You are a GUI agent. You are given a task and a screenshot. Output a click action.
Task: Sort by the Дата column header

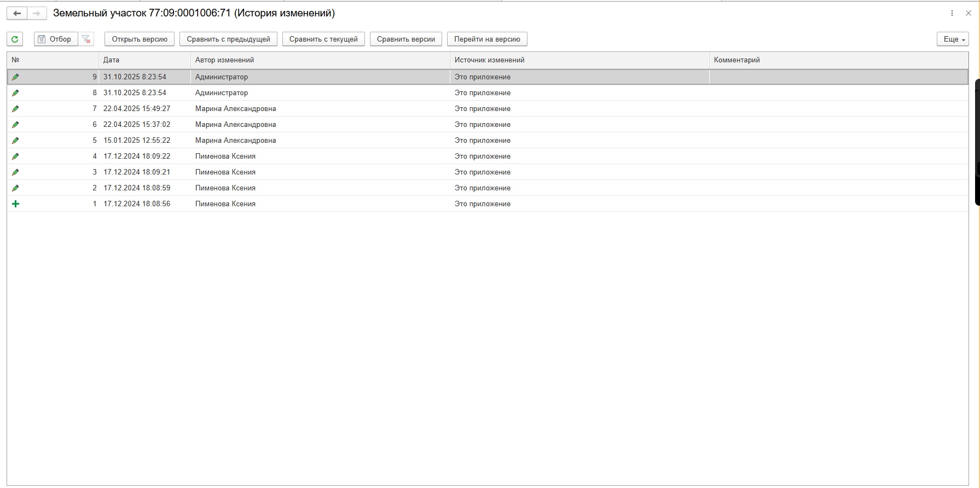point(144,60)
